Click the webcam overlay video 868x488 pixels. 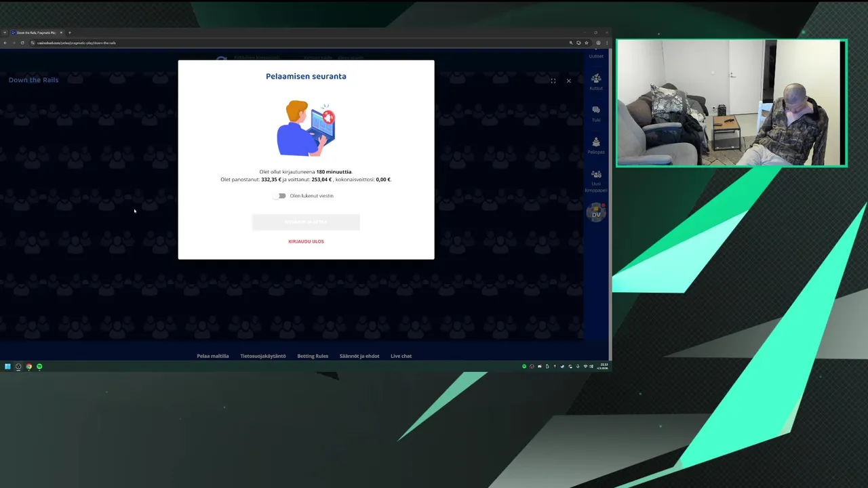[x=731, y=102]
